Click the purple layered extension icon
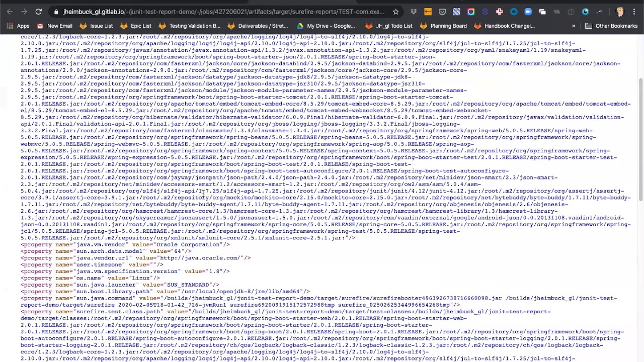 [485, 12]
